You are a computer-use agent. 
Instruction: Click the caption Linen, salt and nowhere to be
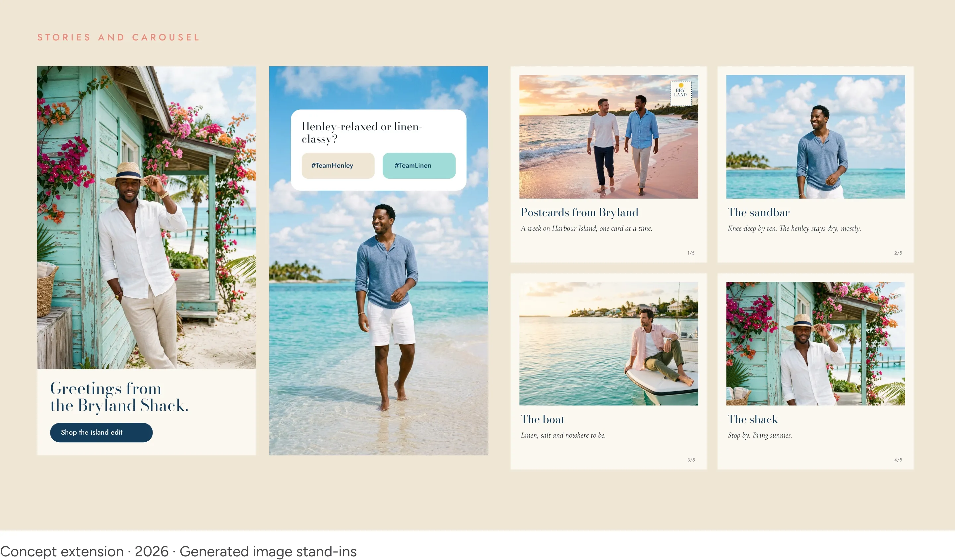click(x=563, y=435)
